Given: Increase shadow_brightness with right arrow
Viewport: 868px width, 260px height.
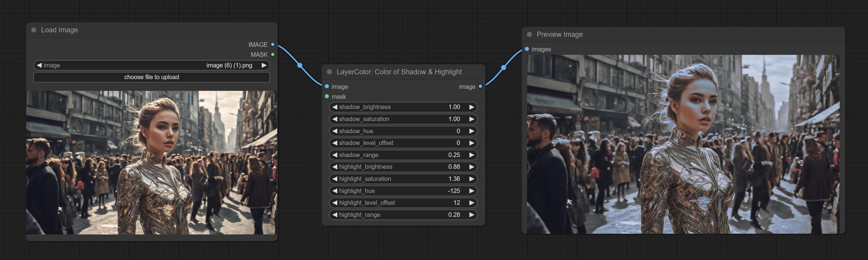Looking at the screenshot, I should (x=471, y=107).
